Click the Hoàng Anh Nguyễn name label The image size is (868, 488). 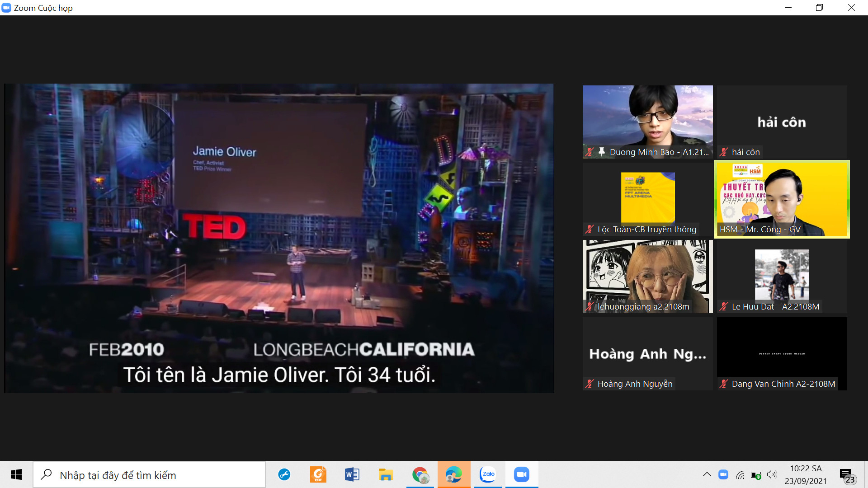tap(635, 384)
